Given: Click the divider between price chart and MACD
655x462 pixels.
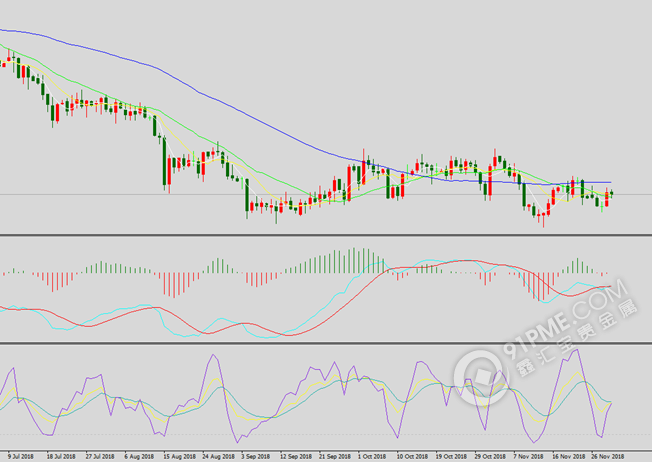Looking at the screenshot, I should point(327,235).
